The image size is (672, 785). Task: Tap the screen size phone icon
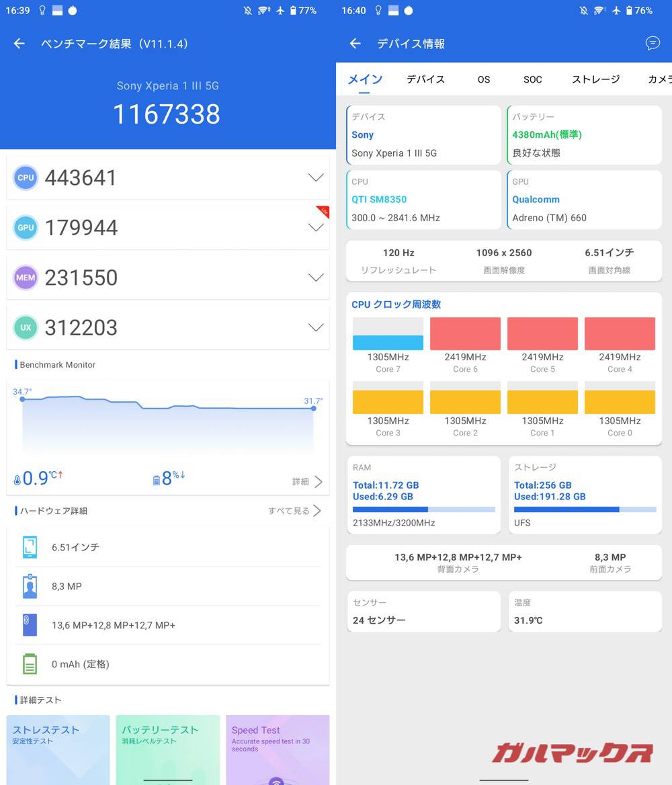30,547
